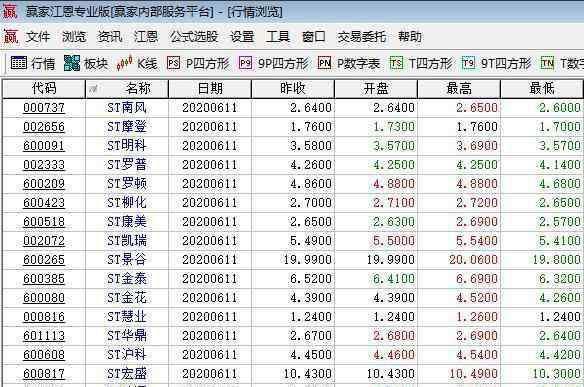Open the 窗口 menu
This screenshot has height=387, width=584.
coord(314,37)
